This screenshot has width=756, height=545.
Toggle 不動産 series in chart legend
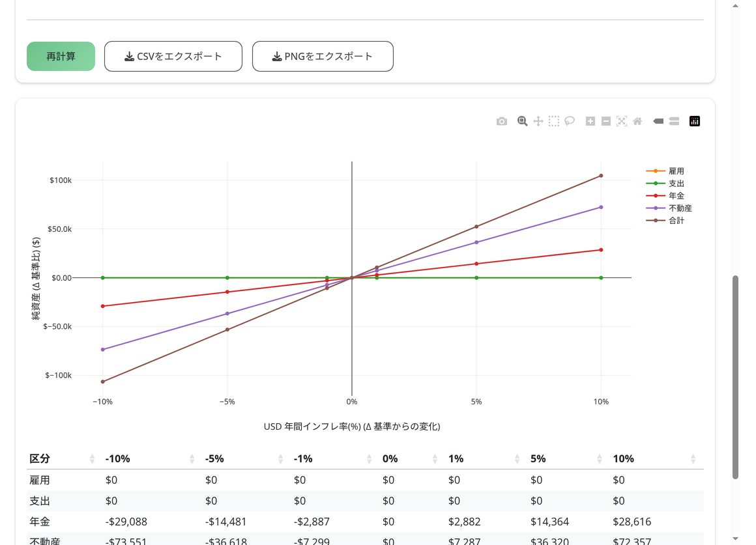669,208
